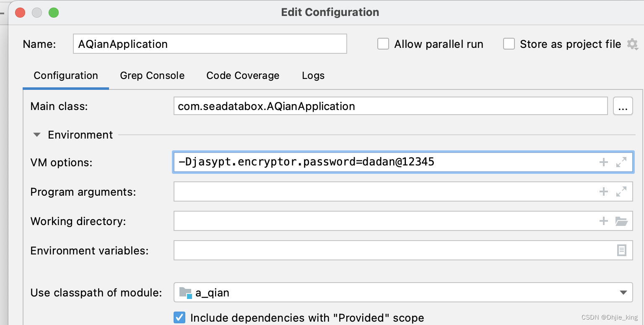The image size is (644, 325).
Task: Switch to the Configuration tab
Action: coord(66,76)
